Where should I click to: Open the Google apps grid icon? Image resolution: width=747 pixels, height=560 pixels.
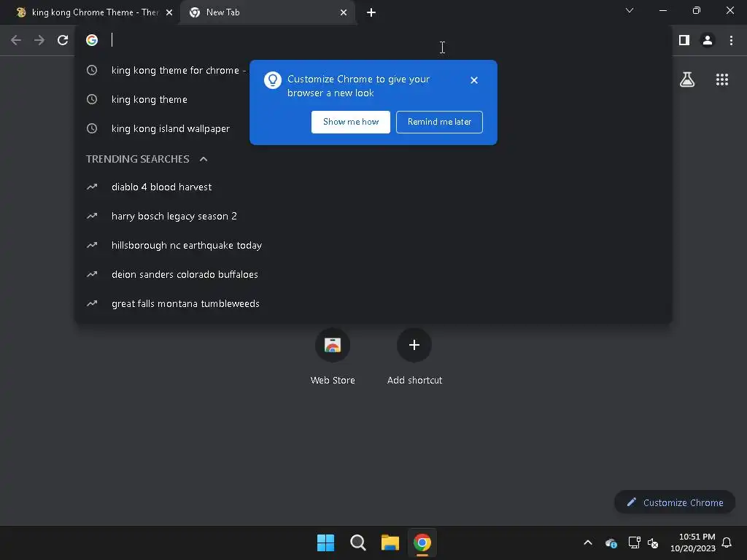point(722,79)
